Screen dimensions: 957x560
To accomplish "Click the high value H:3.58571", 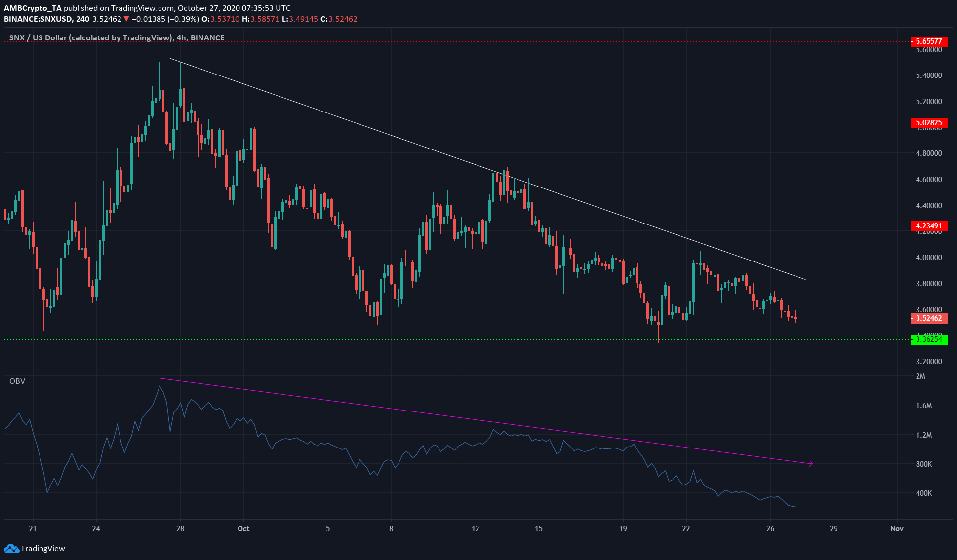I will coord(261,19).
